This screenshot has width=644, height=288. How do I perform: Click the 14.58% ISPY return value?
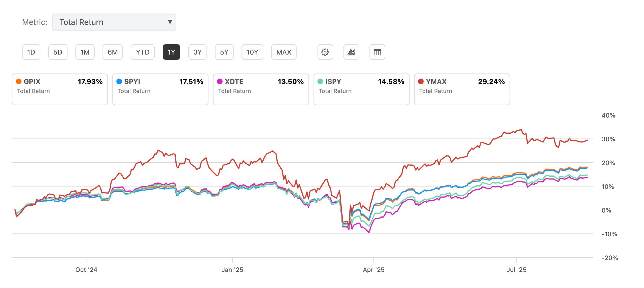(391, 81)
